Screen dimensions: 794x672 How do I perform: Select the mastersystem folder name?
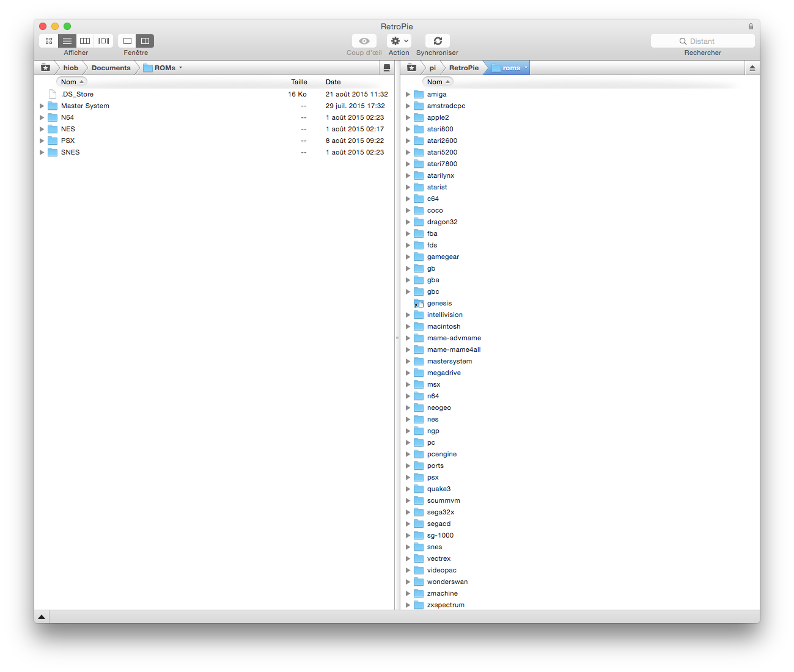(x=449, y=361)
